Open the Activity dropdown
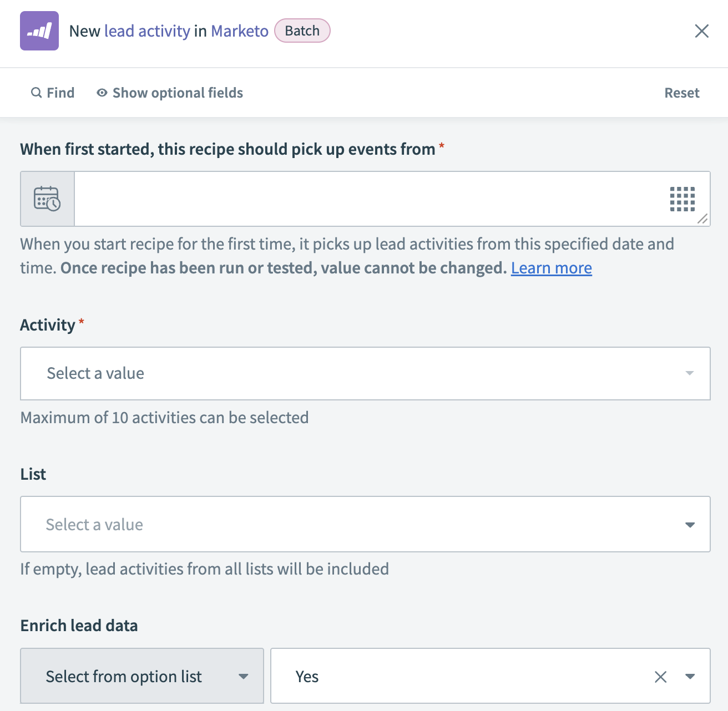Viewport: 728px width, 711px height. click(365, 373)
